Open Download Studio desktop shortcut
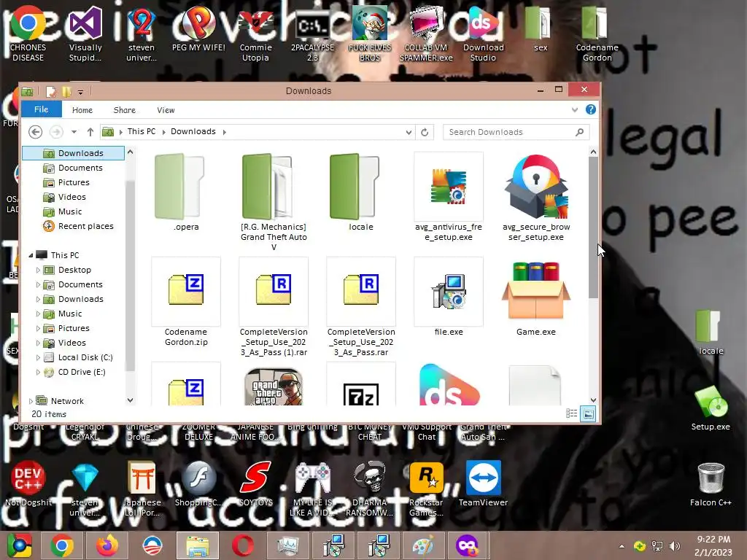The height and width of the screenshot is (560, 747). 483,34
